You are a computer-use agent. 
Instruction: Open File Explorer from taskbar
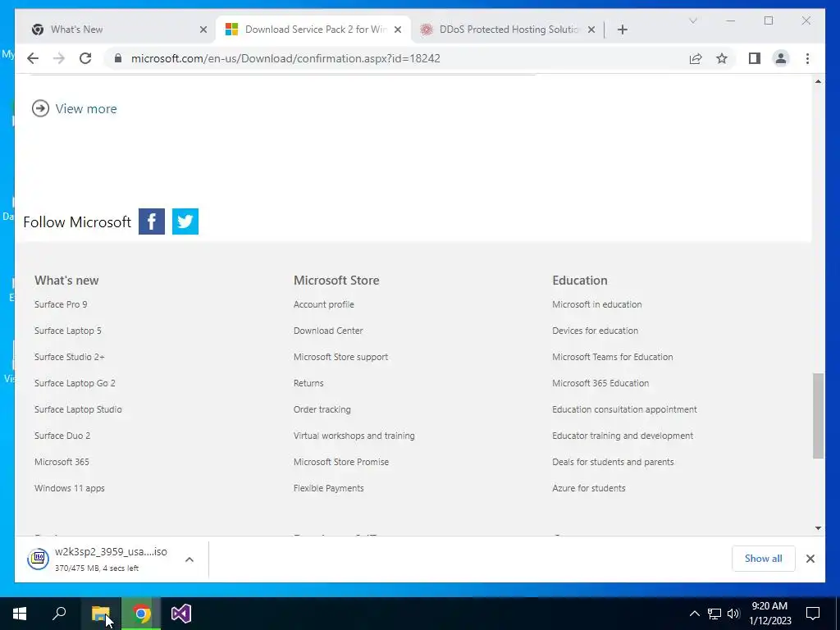tap(100, 614)
